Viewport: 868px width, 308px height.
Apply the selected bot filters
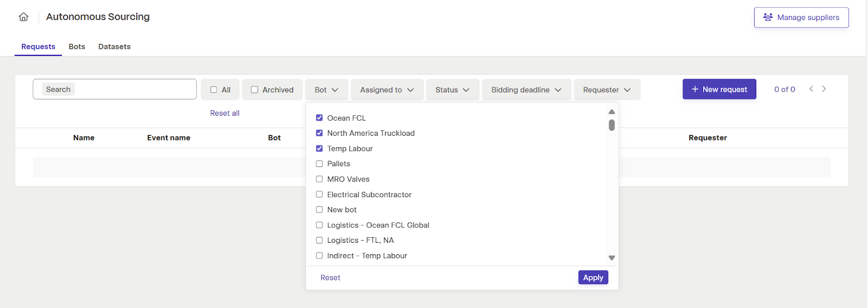[x=593, y=278]
